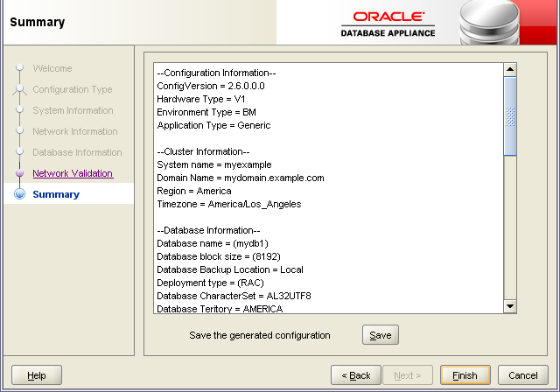Save the generated configuration
The height and width of the screenshot is (392, 560).
pyautogui.click(x=381, y=335)
